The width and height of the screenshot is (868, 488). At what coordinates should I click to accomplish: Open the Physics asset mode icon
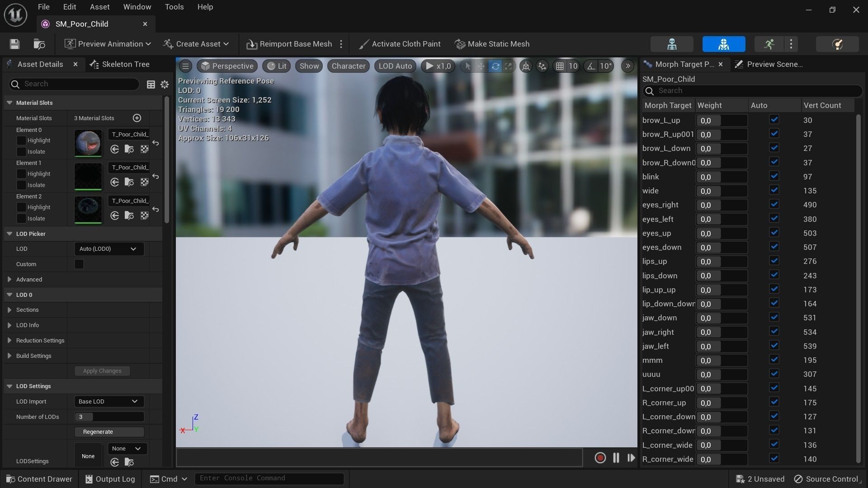(x=837, y=44)
